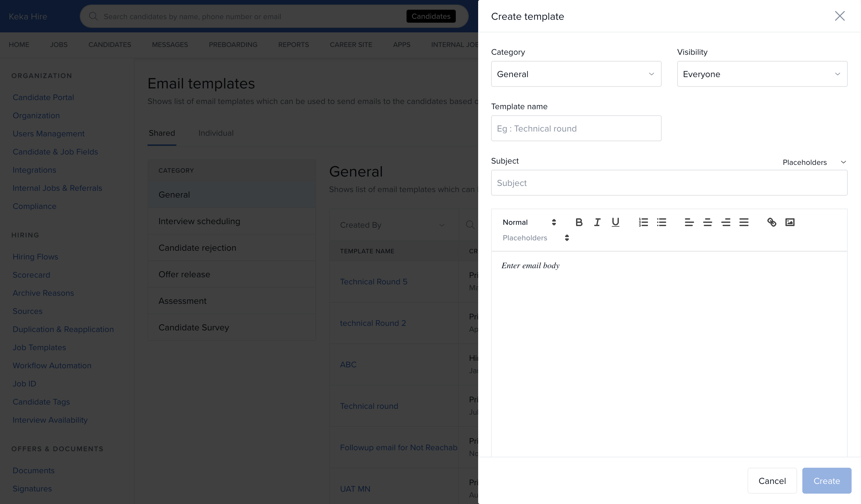Insert a bulleted list
Viewport: 861px width, 504px height.
point(661,222)
